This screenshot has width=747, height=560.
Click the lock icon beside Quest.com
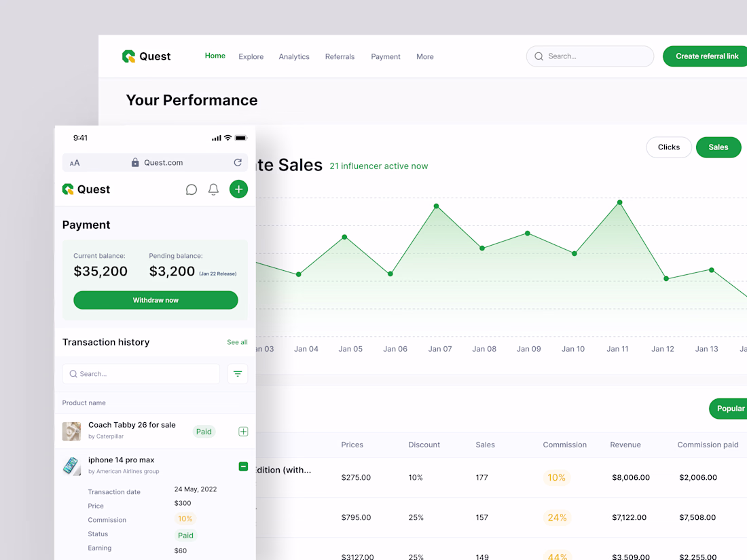[x=135, y=162]
